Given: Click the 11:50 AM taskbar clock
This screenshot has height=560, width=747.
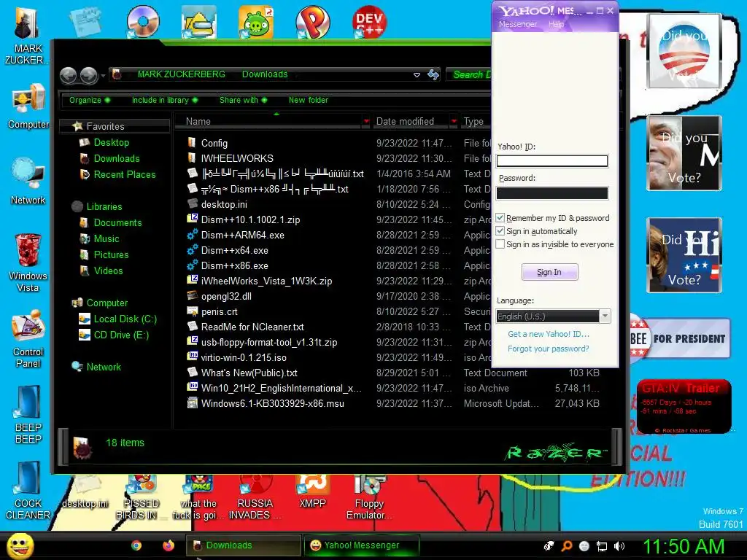Looking at the screenshot, I should (x=684, y=546).
